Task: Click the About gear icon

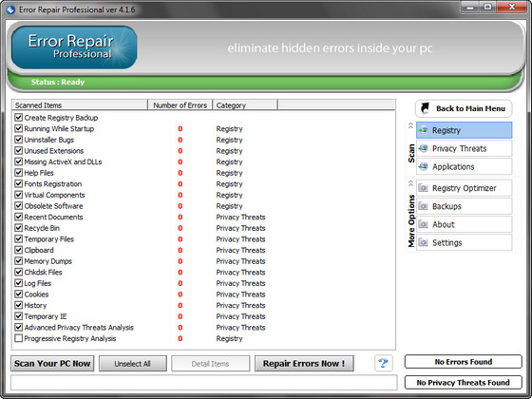Action: (x=423, y=224)
